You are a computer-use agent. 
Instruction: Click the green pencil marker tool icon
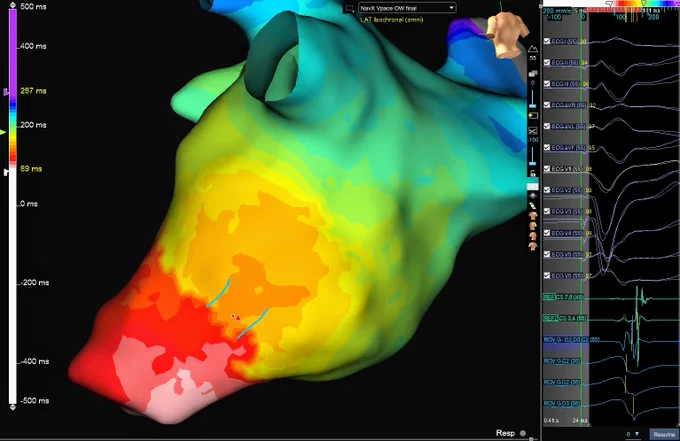pos(533,206)
